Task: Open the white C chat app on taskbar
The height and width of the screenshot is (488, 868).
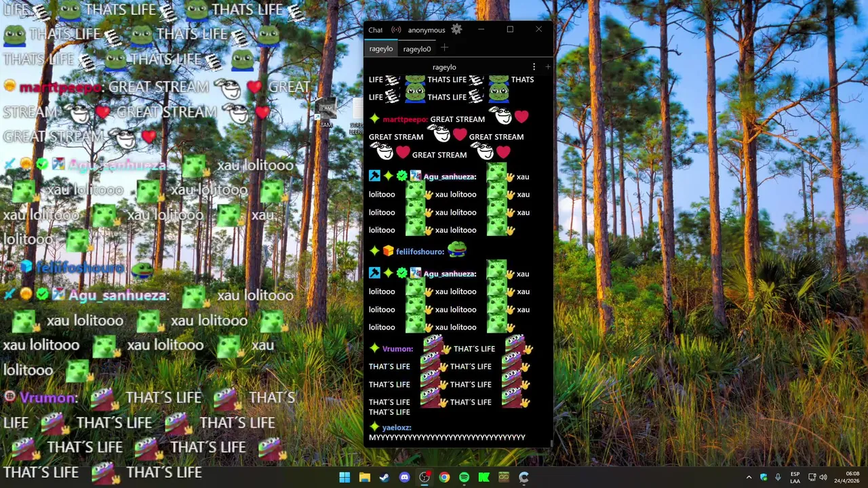Action: pos(524,477)
